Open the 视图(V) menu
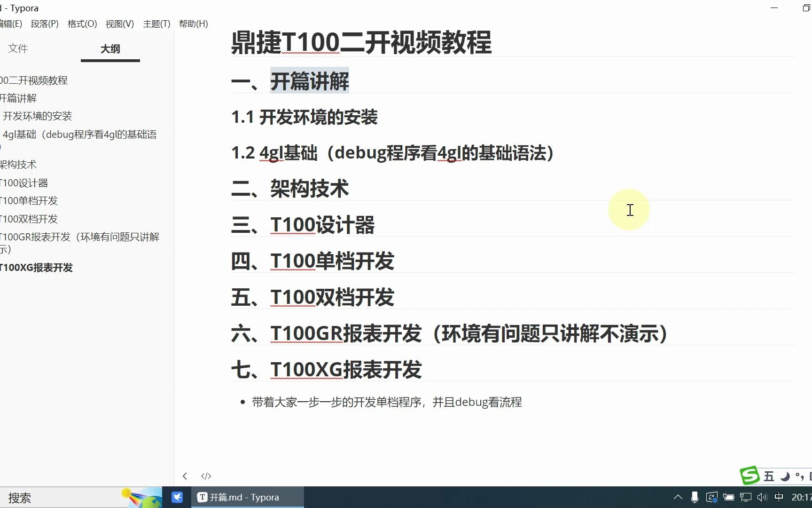Viewport: 812px width, 508px height. click(x=120, y=24)
